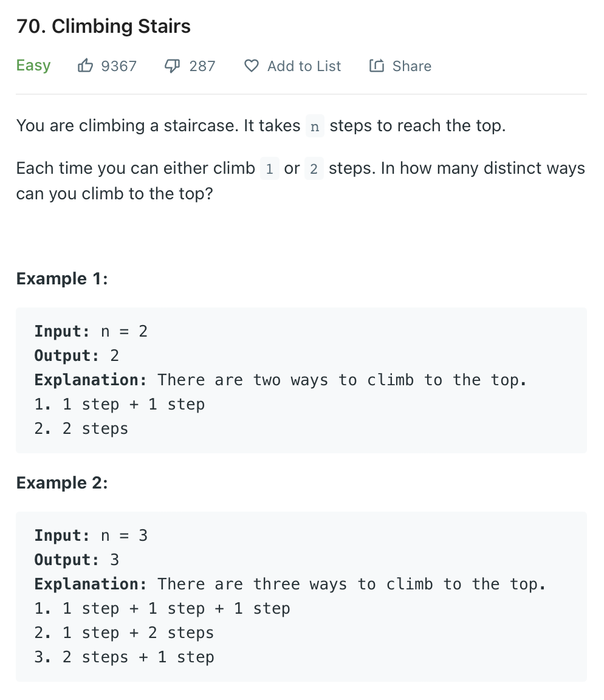The image size is (604, 700).
Task: Click the text 'There are two ways'
Action: click(x=243, y=380)
